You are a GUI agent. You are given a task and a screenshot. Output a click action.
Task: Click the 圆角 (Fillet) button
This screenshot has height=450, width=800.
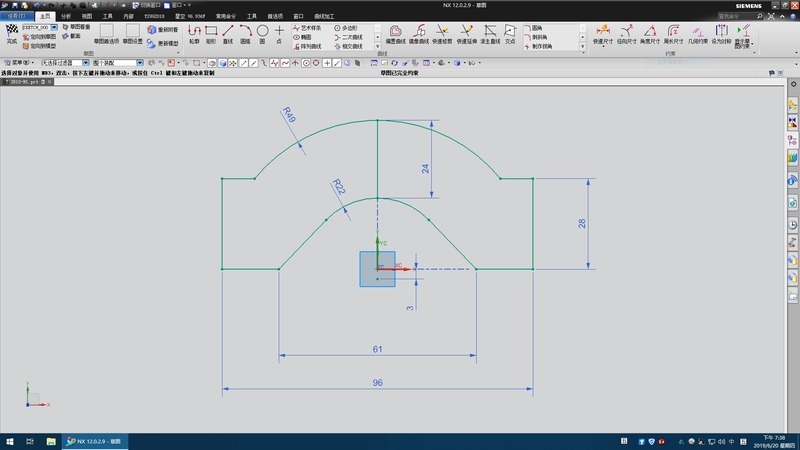pos(536,27)
